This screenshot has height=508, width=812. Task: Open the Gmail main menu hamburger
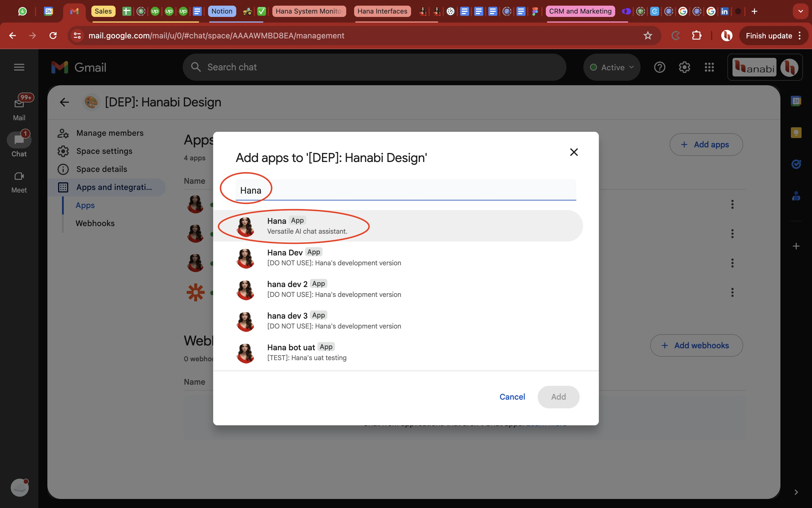(x=19, y=67)
